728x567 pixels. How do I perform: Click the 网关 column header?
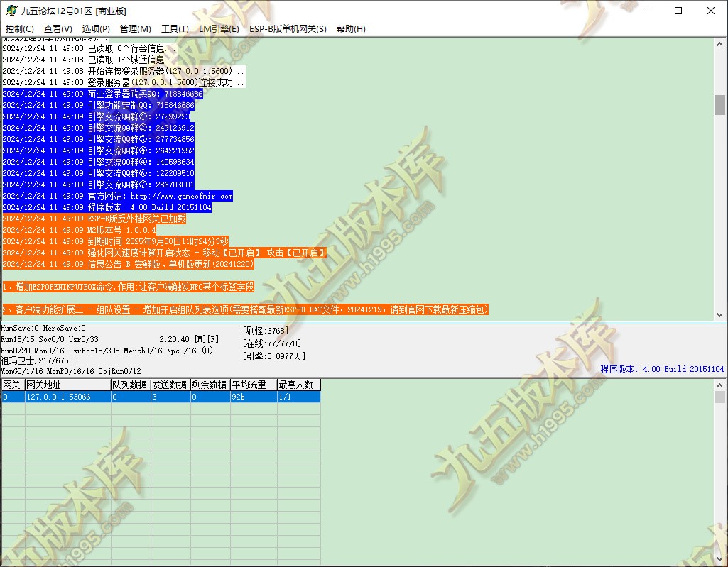13,385
